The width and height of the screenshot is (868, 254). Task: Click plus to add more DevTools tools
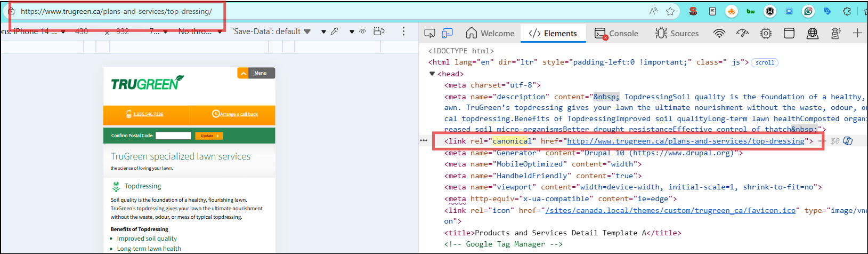tap(857, 33)
